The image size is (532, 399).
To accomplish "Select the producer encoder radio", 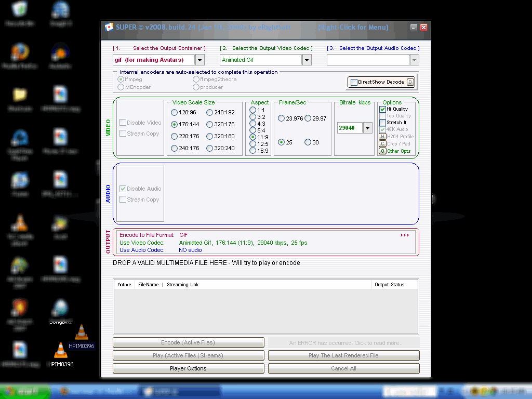I will click(196, 87).
